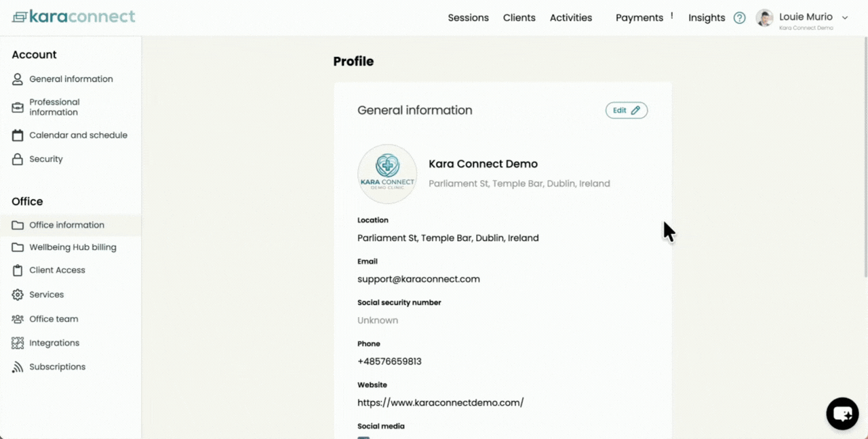868x439 pixels.
Task: Click the Account section heading
Action: tap(34, 55)
